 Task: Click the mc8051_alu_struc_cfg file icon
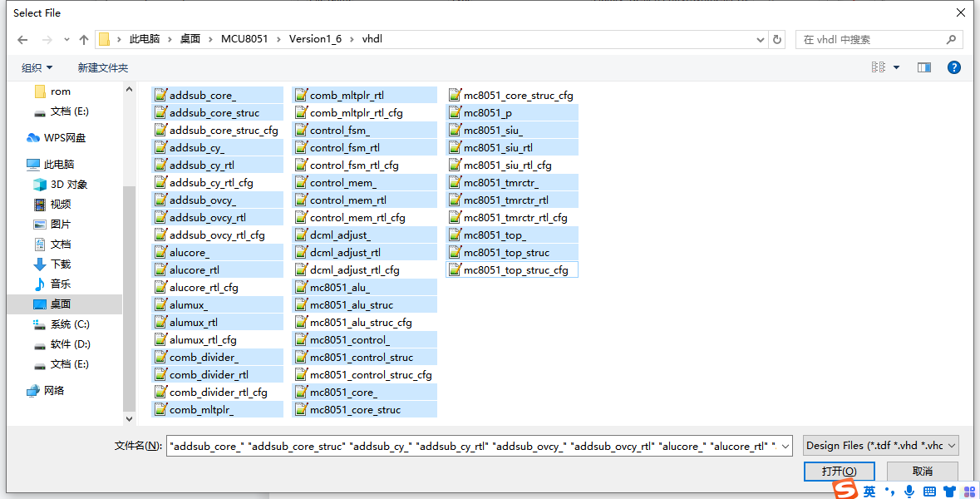point(301,323)
